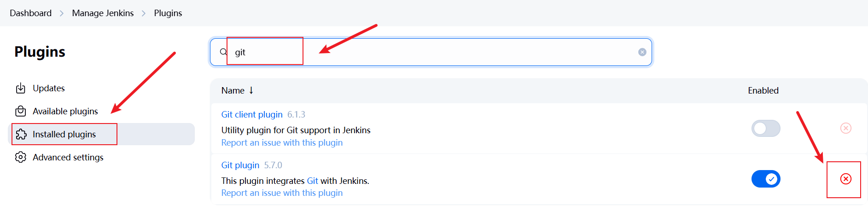Clear the search field with the X icon

tap(642, 52)
